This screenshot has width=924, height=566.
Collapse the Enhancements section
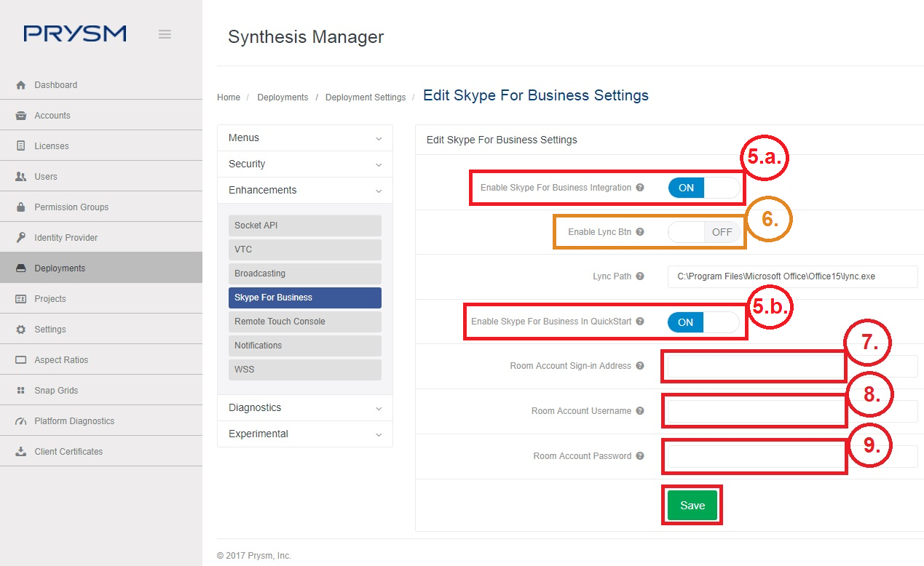[x=305, y=191]
